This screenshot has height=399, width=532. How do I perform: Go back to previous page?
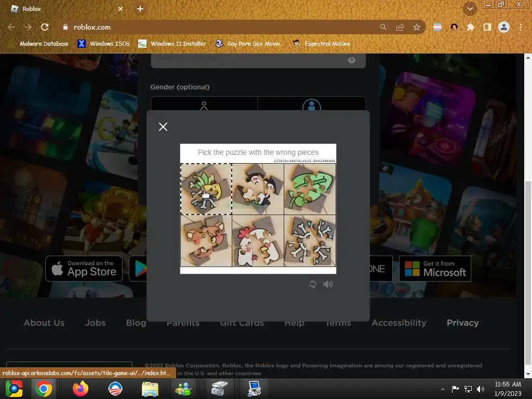[11, 27]
